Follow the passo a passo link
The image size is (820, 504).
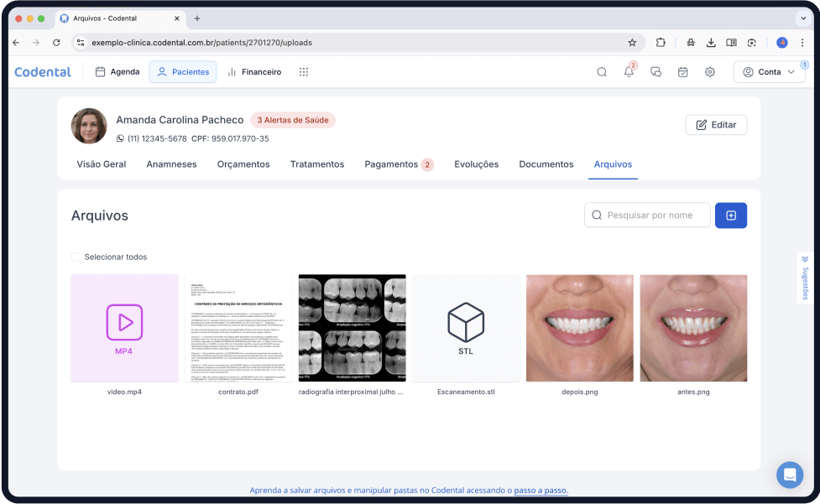click(541, 491)
